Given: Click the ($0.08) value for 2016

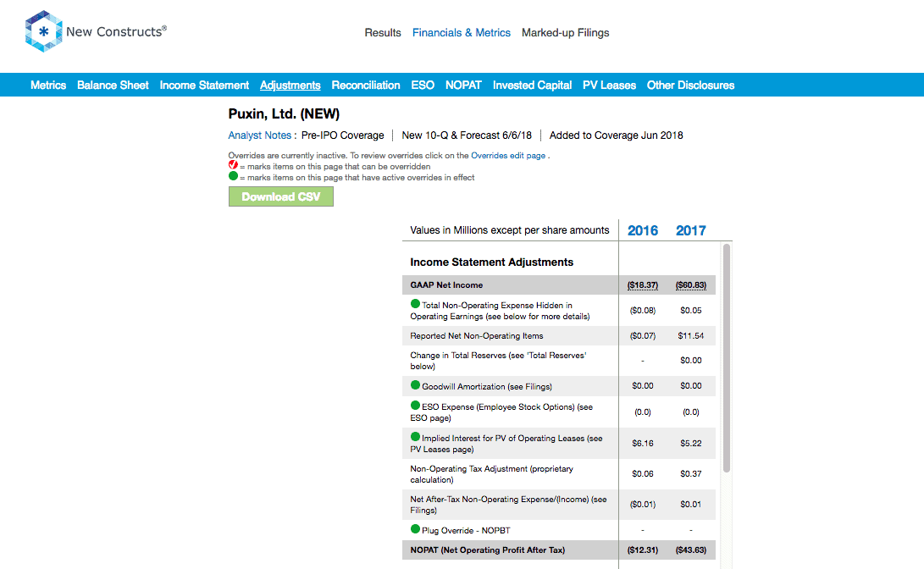Looking at the screenshot, I should pyautogui.click(x=642, y=311).
